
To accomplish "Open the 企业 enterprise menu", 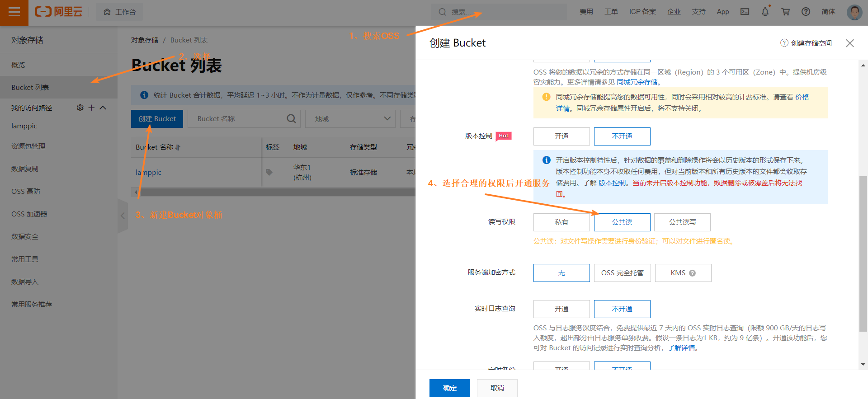I will click(x=674, y=12).
